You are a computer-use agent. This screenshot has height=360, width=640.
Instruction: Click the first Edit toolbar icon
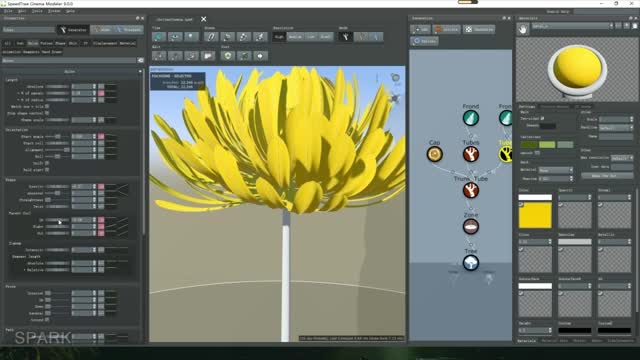[159, 56]
